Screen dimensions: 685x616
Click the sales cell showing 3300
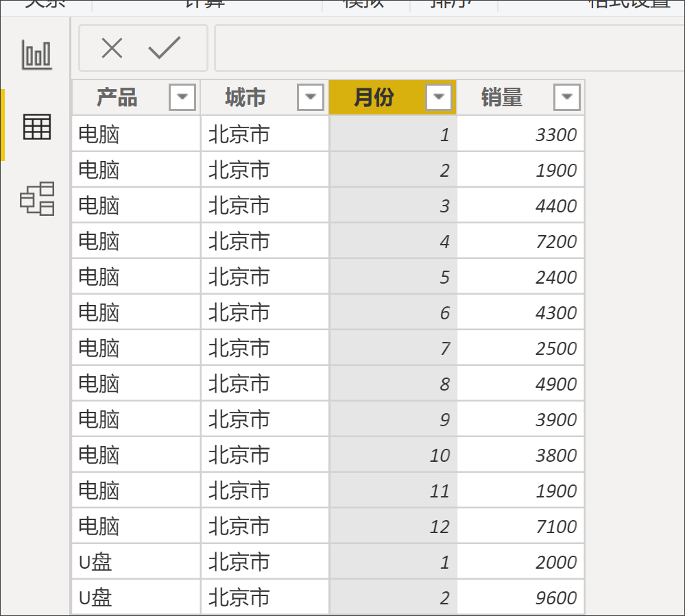[521, 134]
